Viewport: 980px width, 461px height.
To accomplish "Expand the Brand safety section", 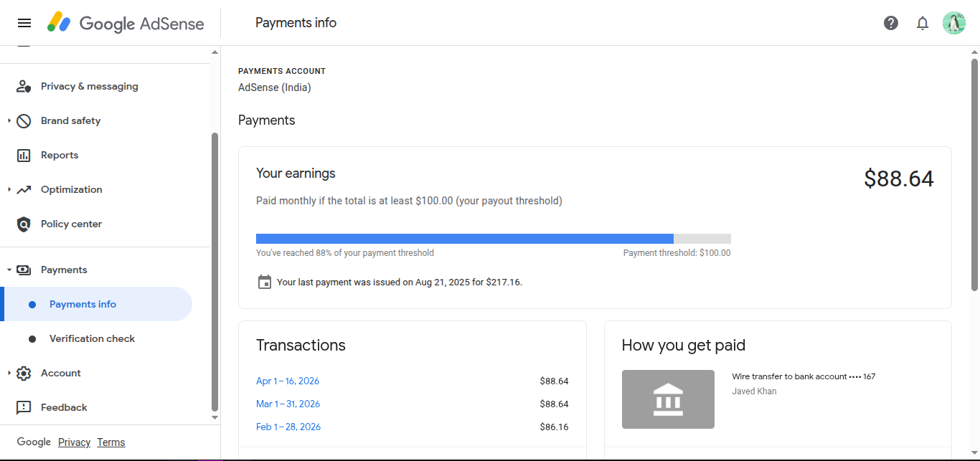I will coord(9,121).
